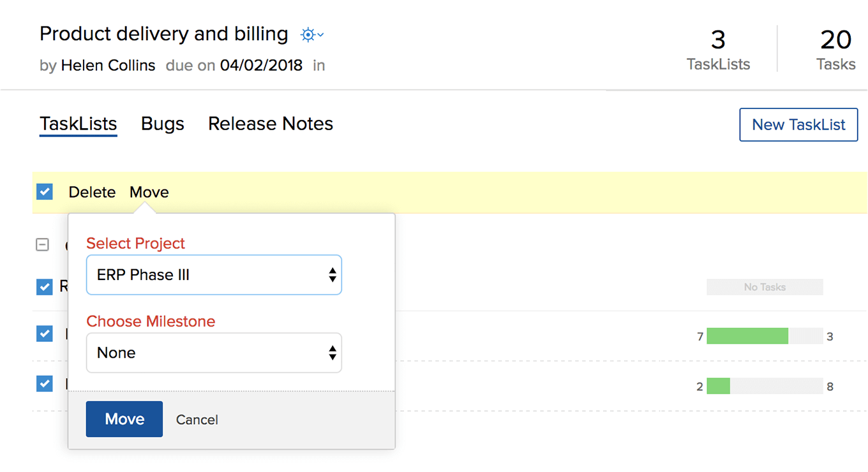
Task: Click the progress bar showing 2 and 8
Action: (765, 386)
